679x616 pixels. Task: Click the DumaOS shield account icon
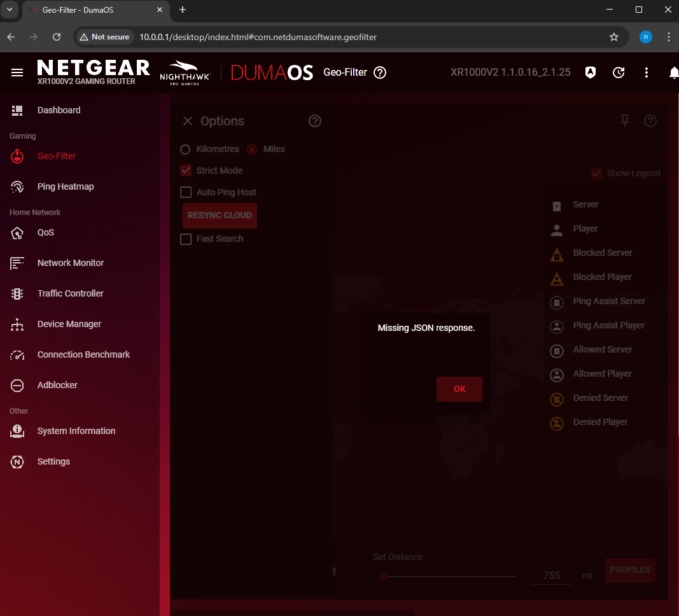coord(591,73)
